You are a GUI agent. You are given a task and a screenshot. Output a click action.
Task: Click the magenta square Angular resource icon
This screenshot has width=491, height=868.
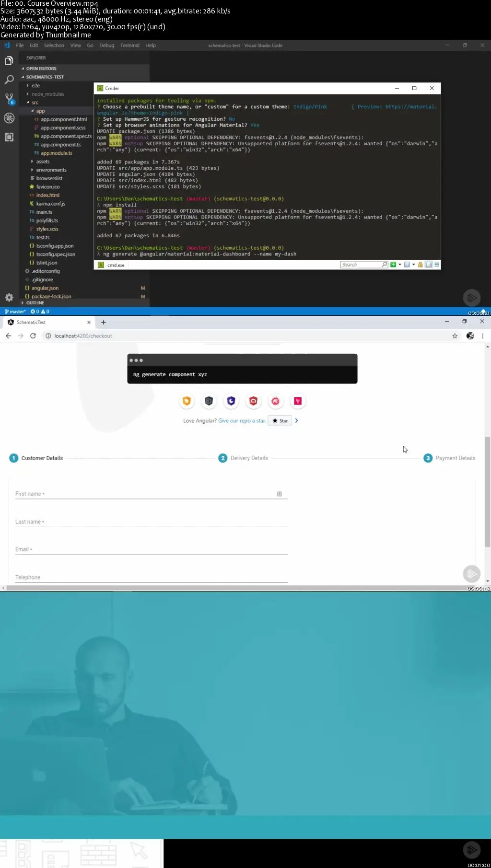[x=298, y=401]
